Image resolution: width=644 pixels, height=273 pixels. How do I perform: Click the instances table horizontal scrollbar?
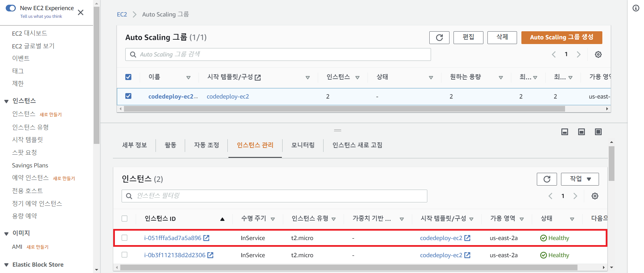(349, 268)
